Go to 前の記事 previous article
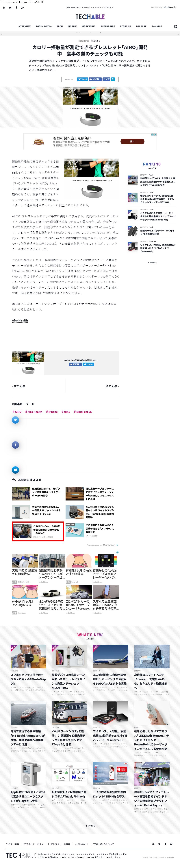Viewport: 180px width, 868px height. click(x=19, y=386)
